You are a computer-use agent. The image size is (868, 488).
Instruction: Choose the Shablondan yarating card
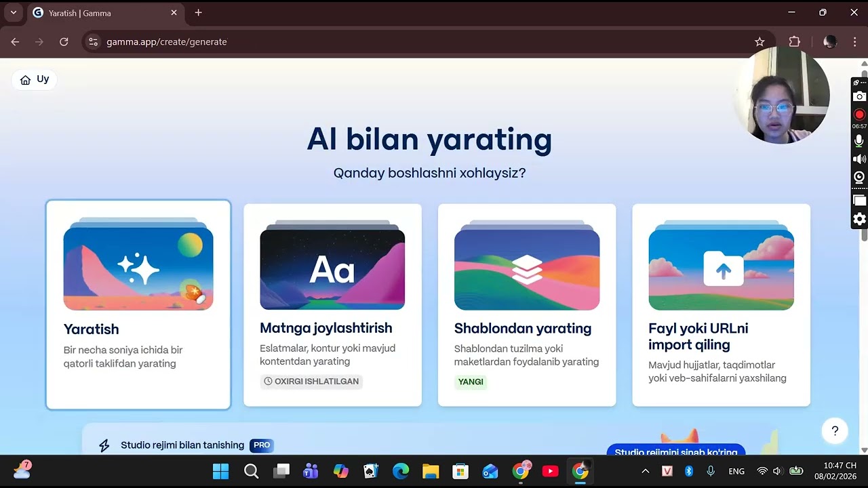click(x=527, y=305)
